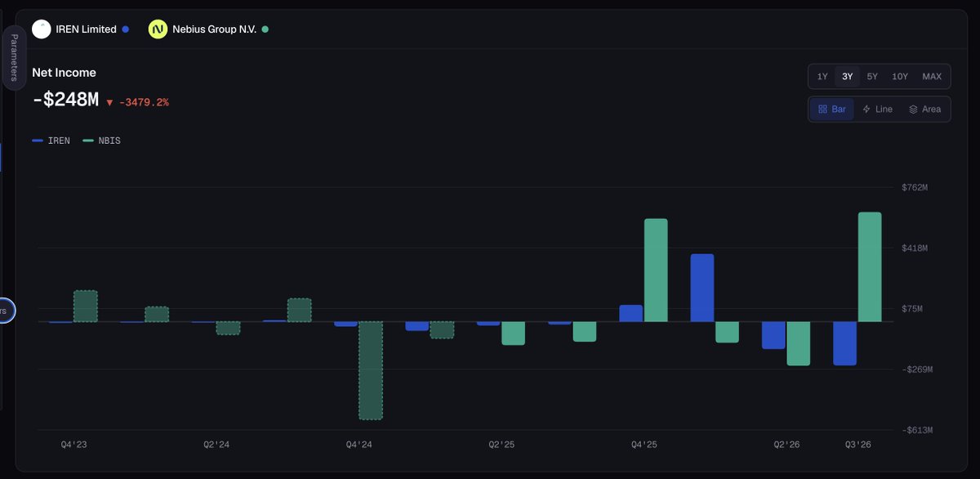The height and width of the screenshot is (479, 980).
Task: Click the -$613M y-axis label
Action: point(915,430)
